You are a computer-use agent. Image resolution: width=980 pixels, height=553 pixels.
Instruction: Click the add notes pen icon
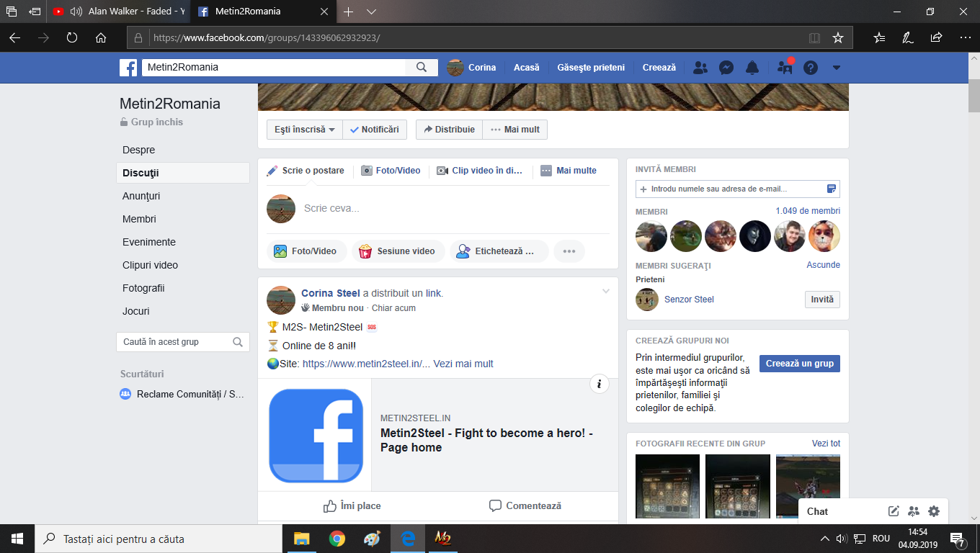[908, 37]
